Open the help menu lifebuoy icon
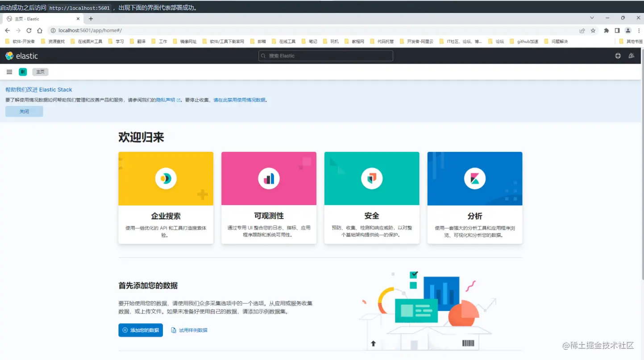644x360 pixels. 618,56
